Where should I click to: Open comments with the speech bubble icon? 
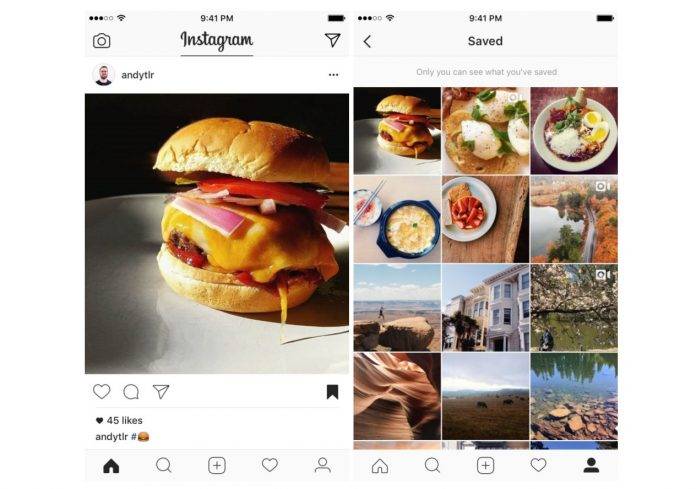pos(131,392)
